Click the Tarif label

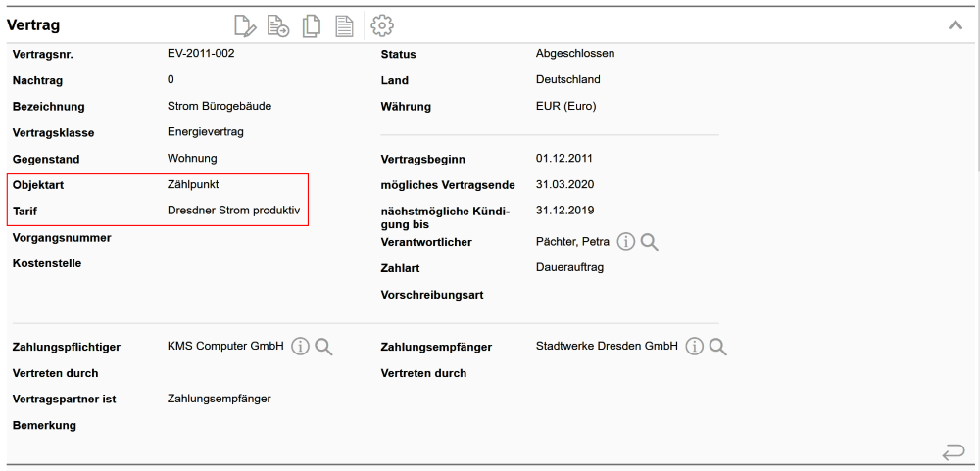pyautogui.click(x=24, y=212)
